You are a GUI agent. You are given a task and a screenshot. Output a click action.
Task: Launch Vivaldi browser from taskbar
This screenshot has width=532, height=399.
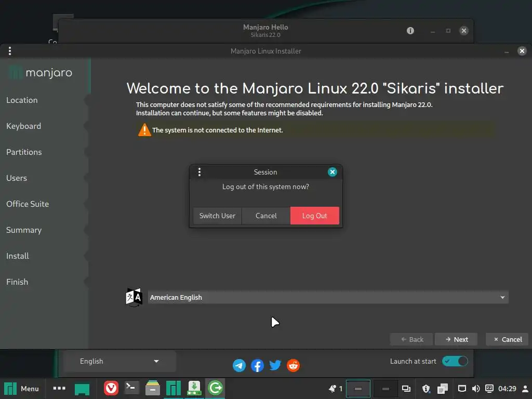(111, 388)
